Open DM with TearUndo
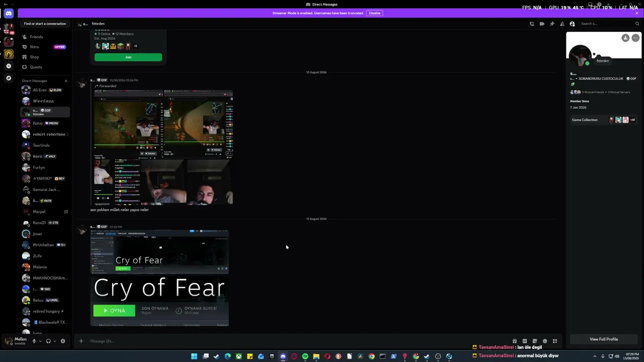Screen dimensions: 644x362 click(45, 145)
